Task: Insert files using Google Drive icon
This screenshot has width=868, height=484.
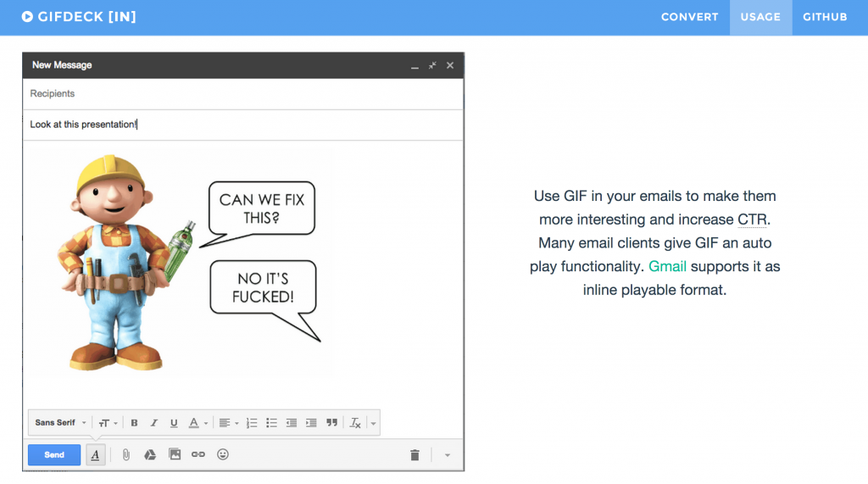Action: tap(150, 454)
